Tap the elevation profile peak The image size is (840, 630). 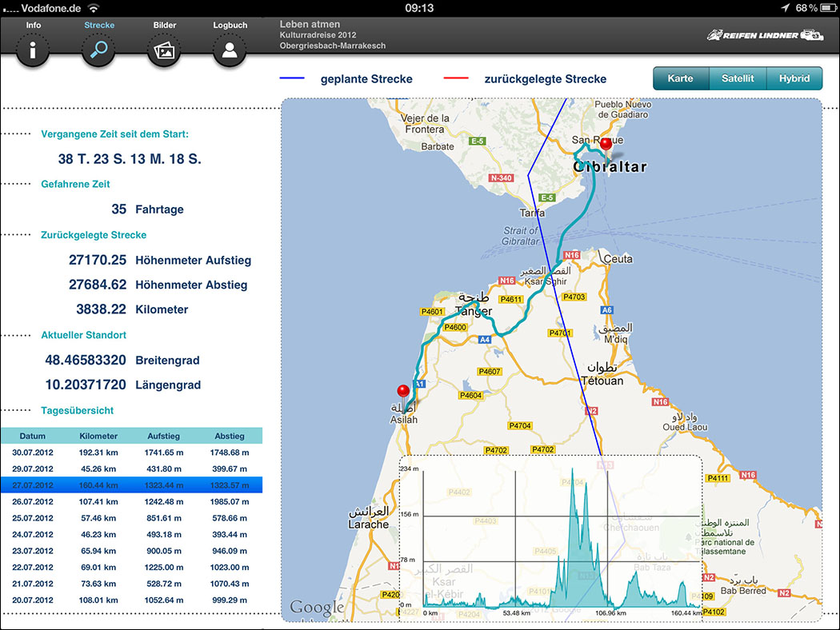coord(573,471)
